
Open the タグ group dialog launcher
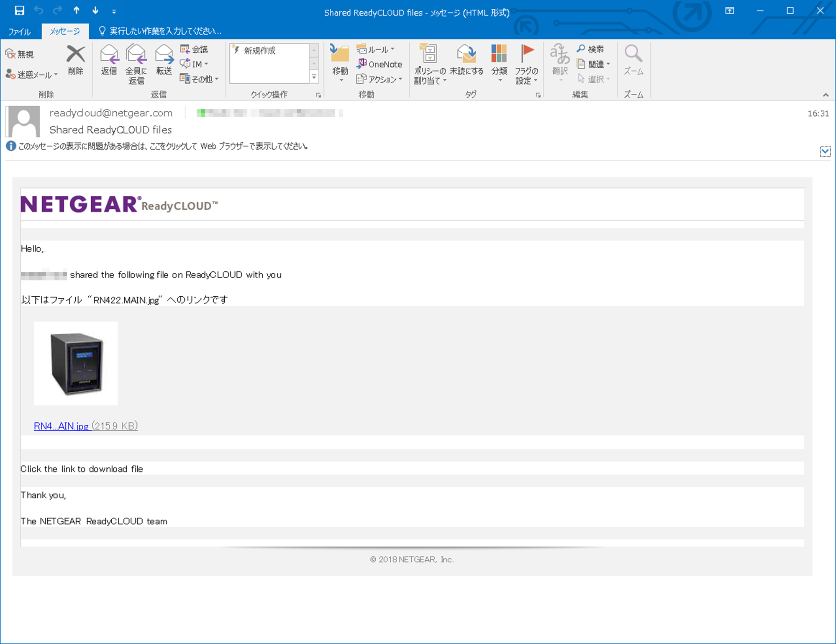[x=538, y=95]
